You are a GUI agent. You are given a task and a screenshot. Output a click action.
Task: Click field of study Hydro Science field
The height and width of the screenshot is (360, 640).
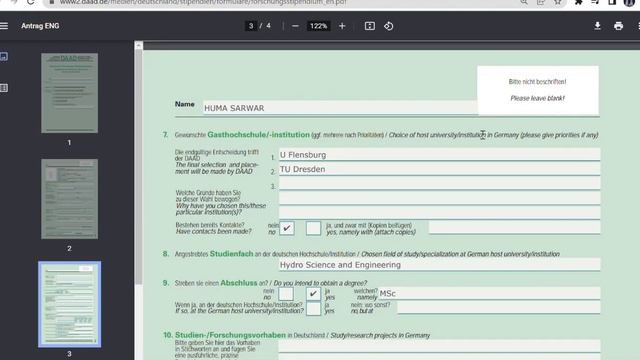pyautogui.click(x=439, y=265)
